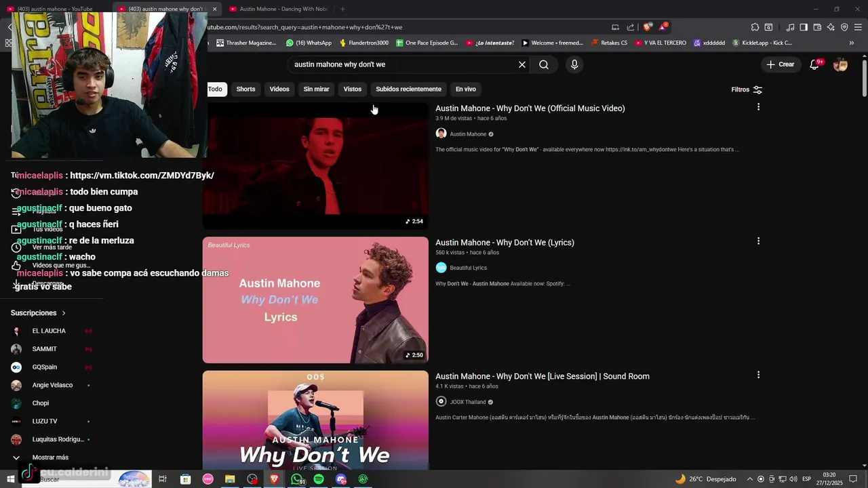Open the Kicklet.app bookmark
This screenshot has width=868, height=488.
pos(762,43)
